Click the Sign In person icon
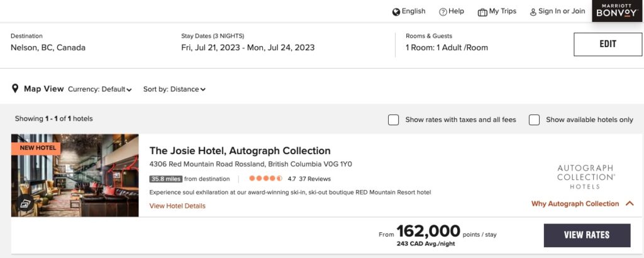Image resolution: width=644 pixels, height=258 pixels. point(533,12)
